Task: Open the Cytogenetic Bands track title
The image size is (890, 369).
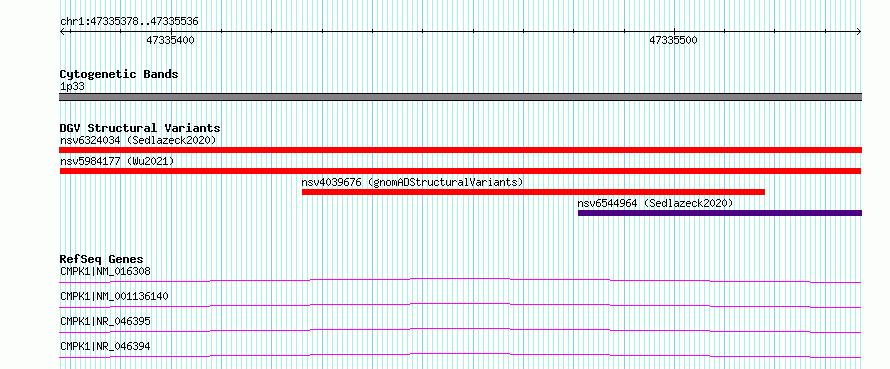Action: [x=119, y=74]
